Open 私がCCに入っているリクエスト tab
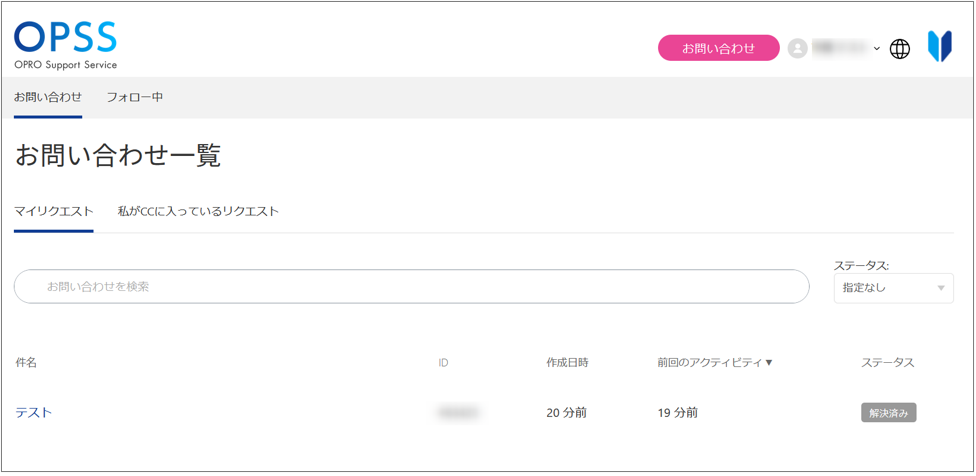This screenshot has height=476, width=976. coord(198,212)
